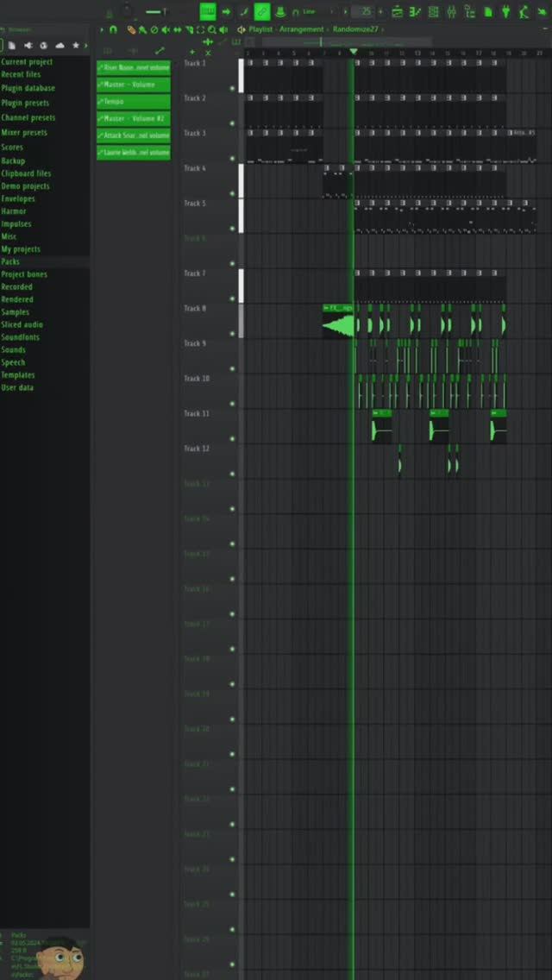Open Soundfonts in browser
552x980 pixels.
[x=20, y=336]
